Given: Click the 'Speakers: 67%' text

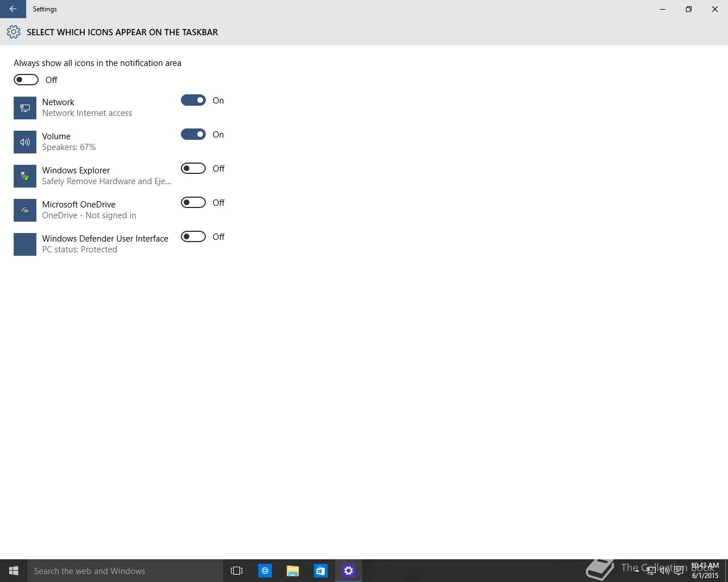Looking at the screenshot, I should click(x=69, y=147).
